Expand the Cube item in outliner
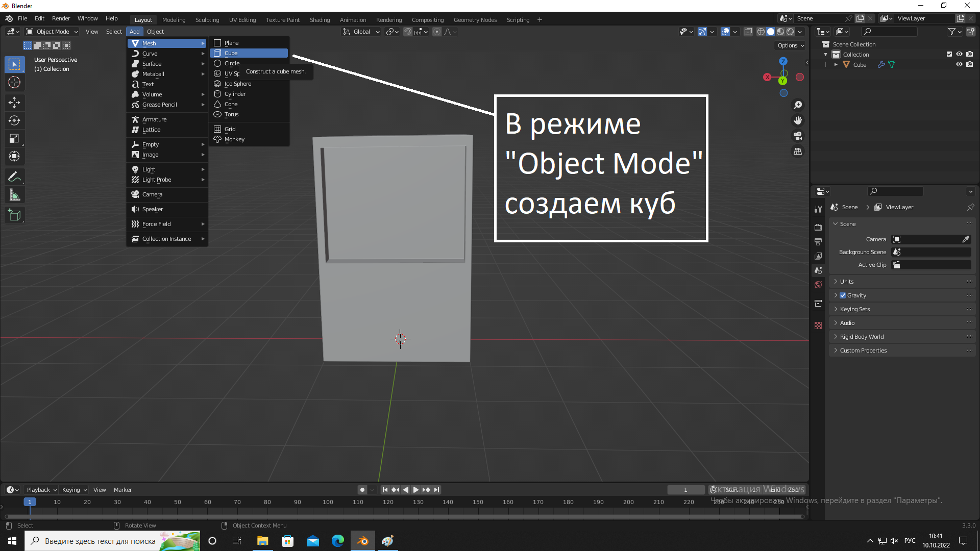The image size is (980, 551). click(x=836, y=64)
